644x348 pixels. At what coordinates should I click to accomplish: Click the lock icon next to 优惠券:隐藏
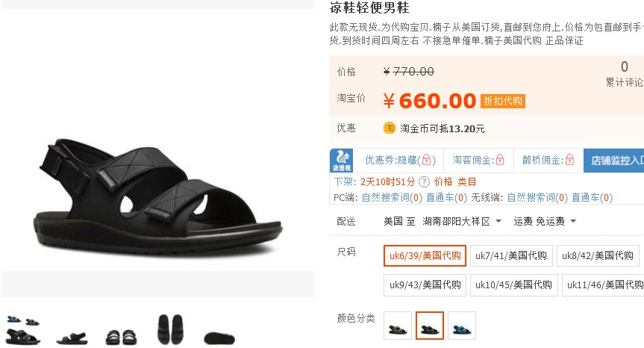[x=426, y=160]
